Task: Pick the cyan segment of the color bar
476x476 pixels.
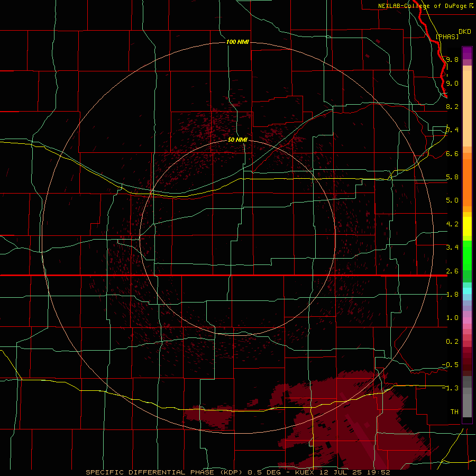Action: [467, 291]
